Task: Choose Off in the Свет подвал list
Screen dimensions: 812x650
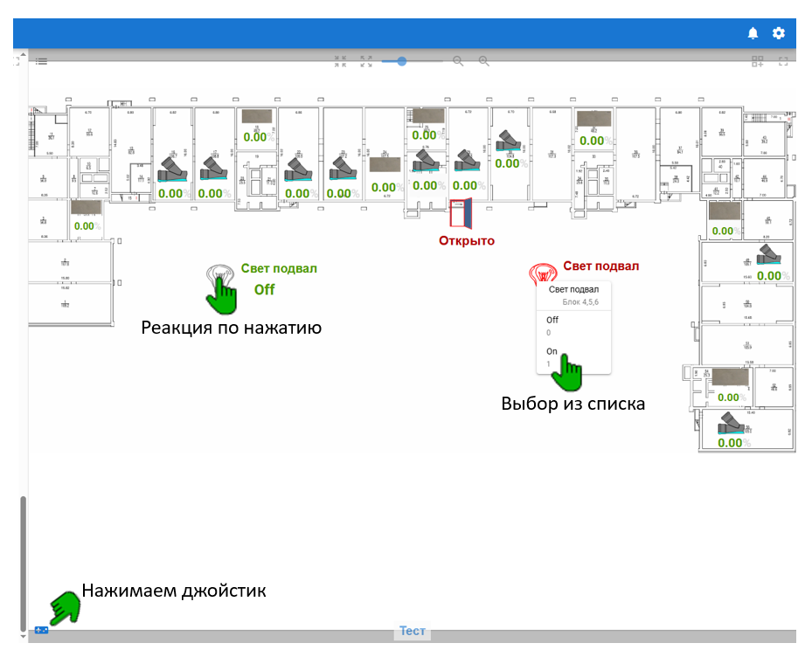Action: (x=573, y=326)
